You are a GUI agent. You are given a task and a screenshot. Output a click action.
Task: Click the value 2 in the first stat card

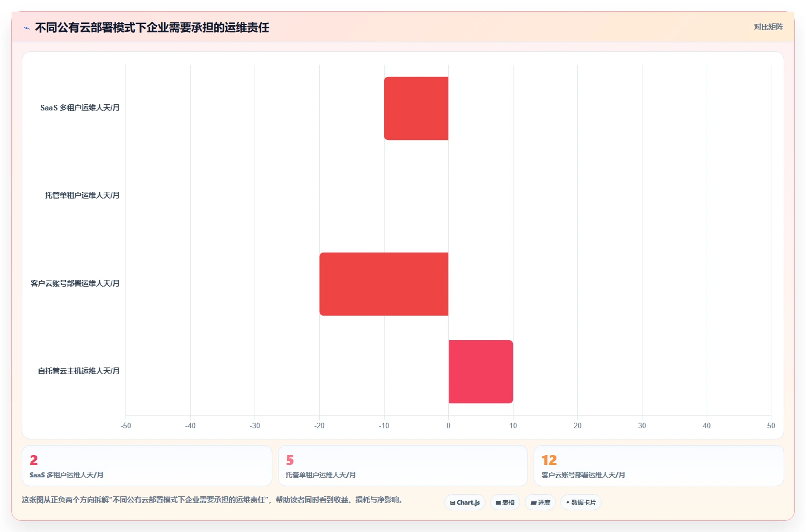pyautogui.click(x=33, y=460)
